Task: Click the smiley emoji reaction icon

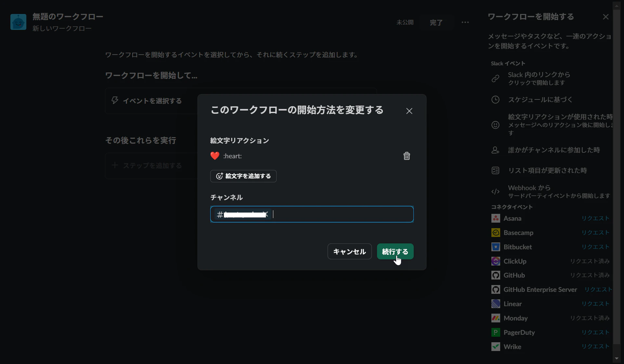Action: pyautogui.click(x=495, y=125)
